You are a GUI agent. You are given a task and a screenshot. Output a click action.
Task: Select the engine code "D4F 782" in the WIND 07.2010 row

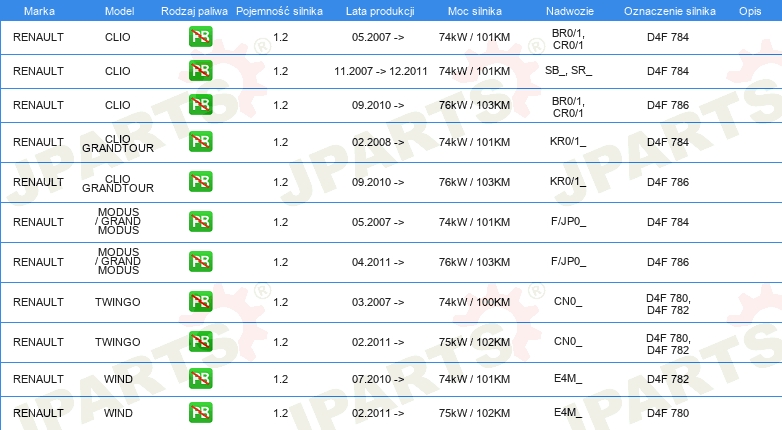668,379
